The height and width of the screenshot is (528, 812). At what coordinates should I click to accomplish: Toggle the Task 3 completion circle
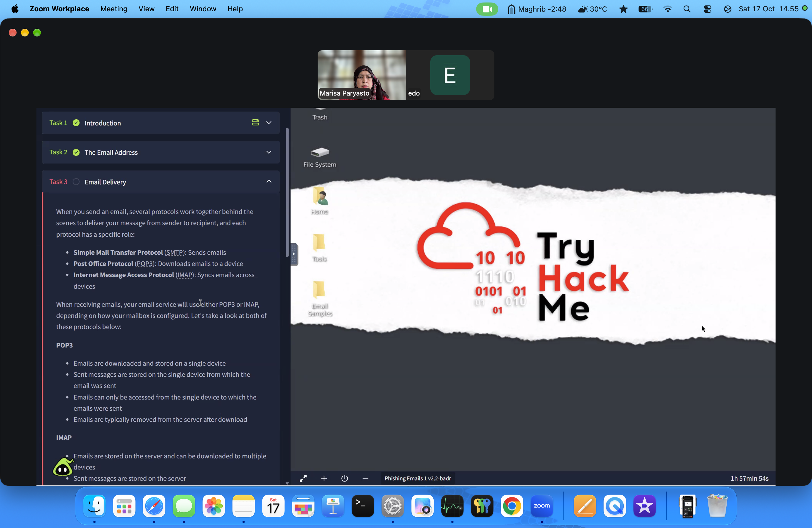[76, 182]
